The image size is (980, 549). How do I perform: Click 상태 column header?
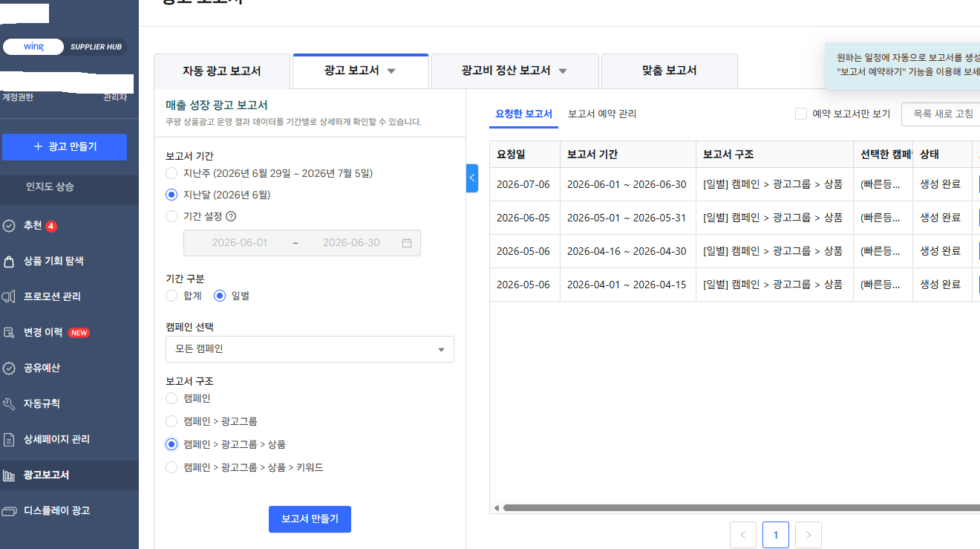coord(942,155)
